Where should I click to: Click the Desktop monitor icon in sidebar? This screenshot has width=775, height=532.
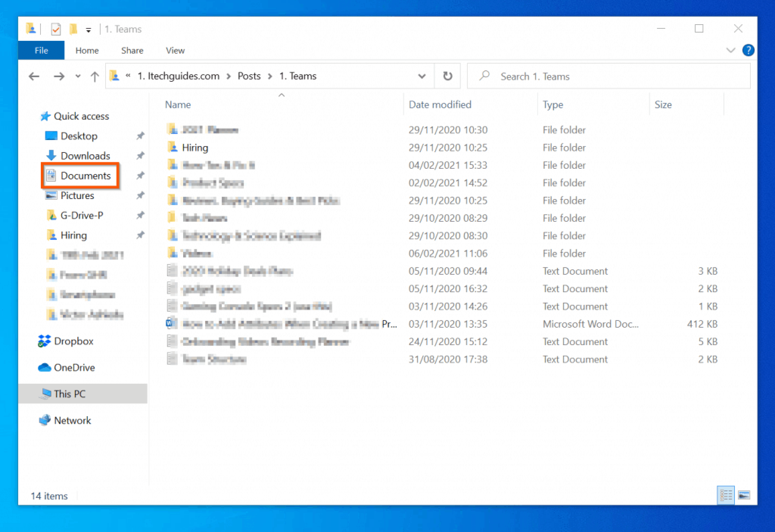(x=51, y=135)
